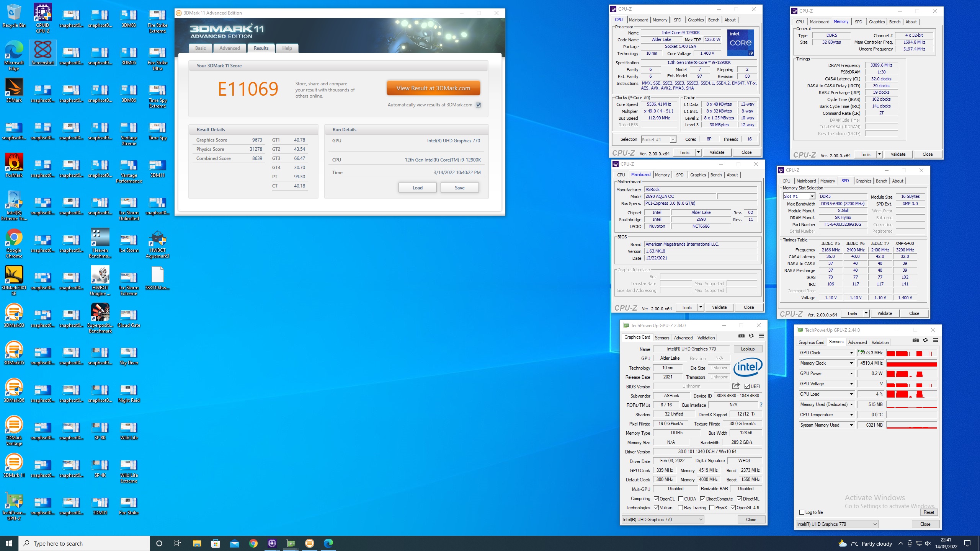Open GPU-Z Sensors window hamburger menu
The height and width of the screenshot is (551, 980).
pyautogui.click(x=935, y=340)
